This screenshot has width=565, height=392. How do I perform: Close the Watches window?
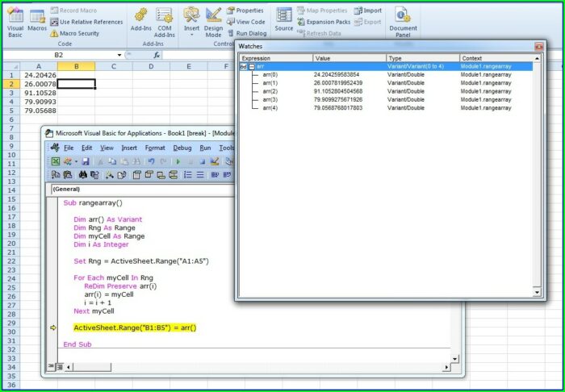(538, 47)
